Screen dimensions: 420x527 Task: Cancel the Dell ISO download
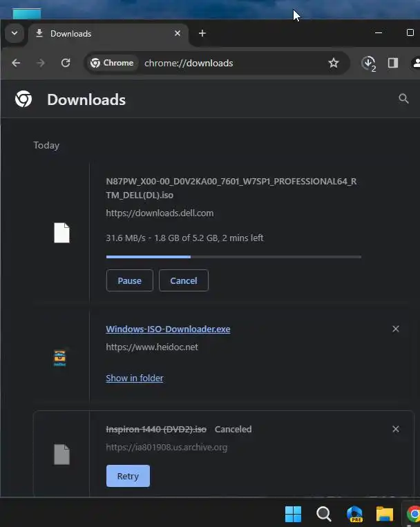click(x=184, y=280)
